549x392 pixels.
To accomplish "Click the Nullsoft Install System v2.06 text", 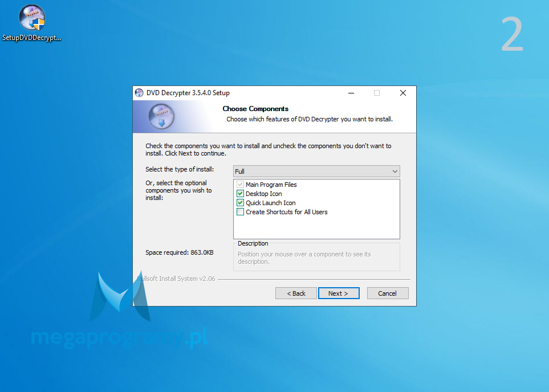I will click(x=176, y=279).
